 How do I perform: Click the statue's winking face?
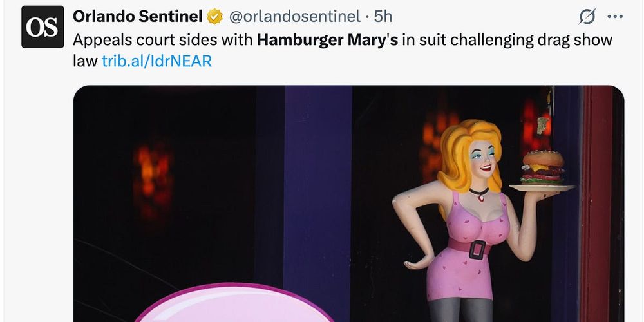(483, 159)
